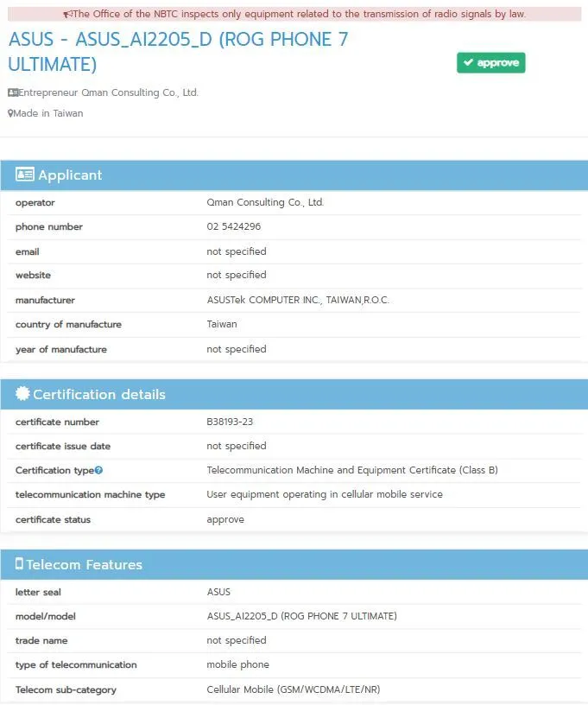Click the Applicant section card icon
The image size is (588, 705).
point(25,174)
